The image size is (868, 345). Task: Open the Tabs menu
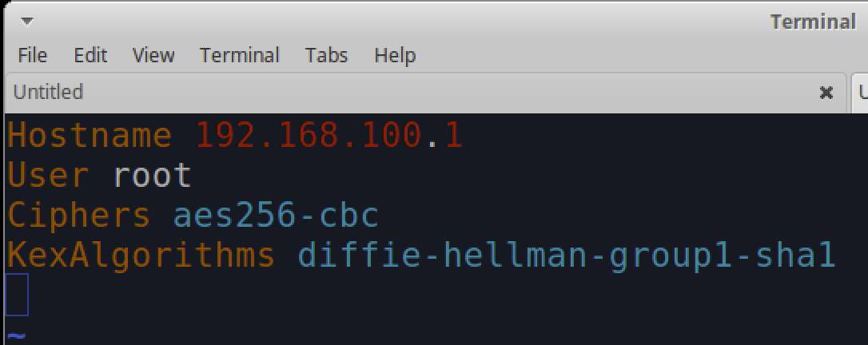(x=326, y=55)
